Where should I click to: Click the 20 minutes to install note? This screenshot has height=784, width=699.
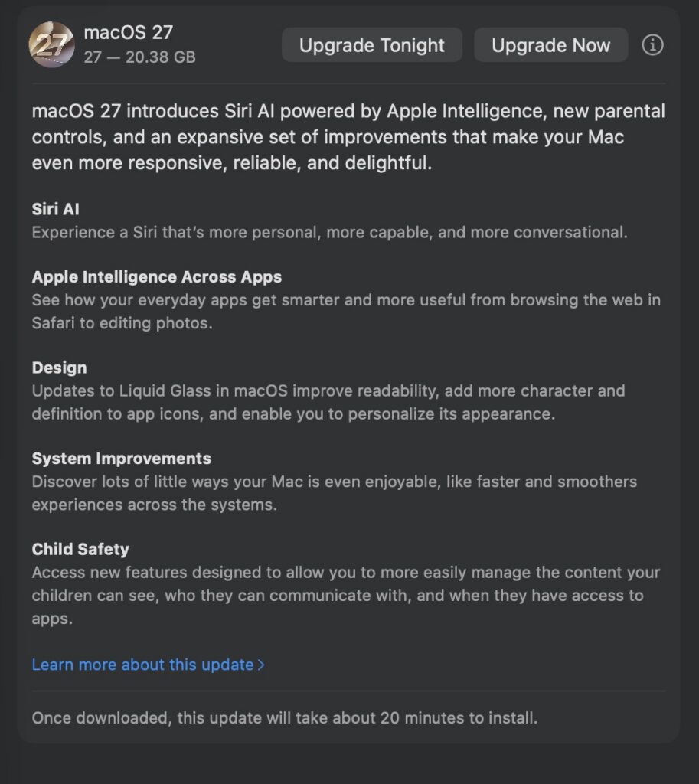[285, 718]
